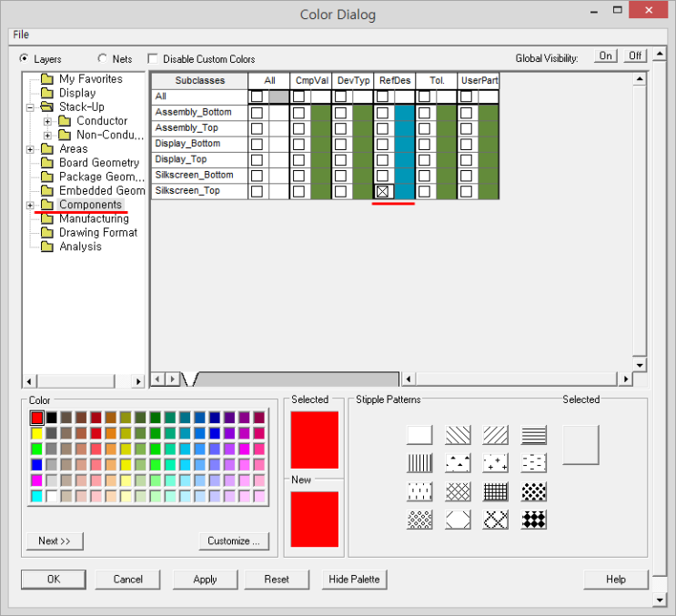676x616 pixels.
Task: Toggle the Silkscreen_Top RefDes checkbox
Action: pos(383,191)
